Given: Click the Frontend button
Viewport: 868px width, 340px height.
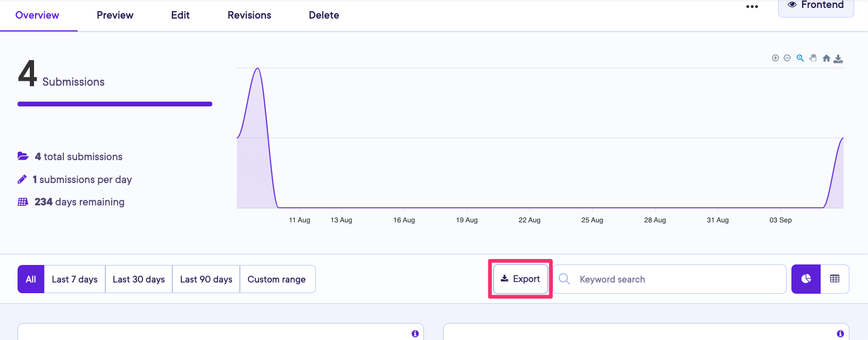Looking at the screenshot, I should click(x=816, y=6).
